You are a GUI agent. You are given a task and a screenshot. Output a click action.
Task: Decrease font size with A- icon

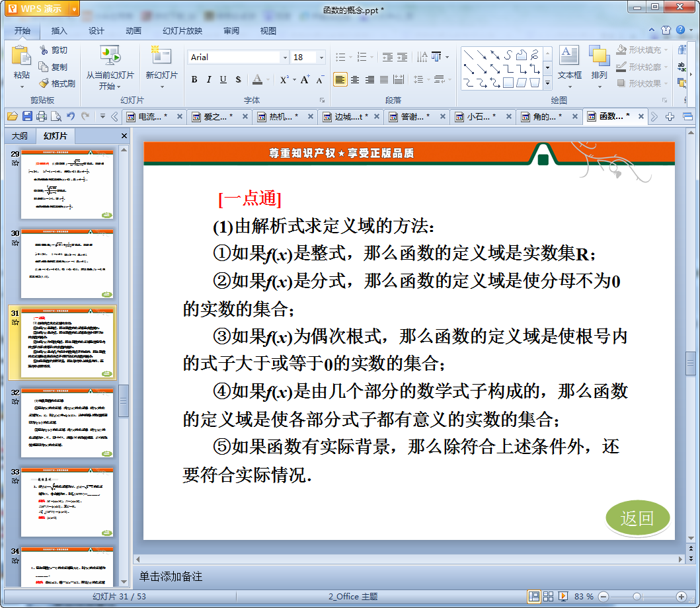320,80
